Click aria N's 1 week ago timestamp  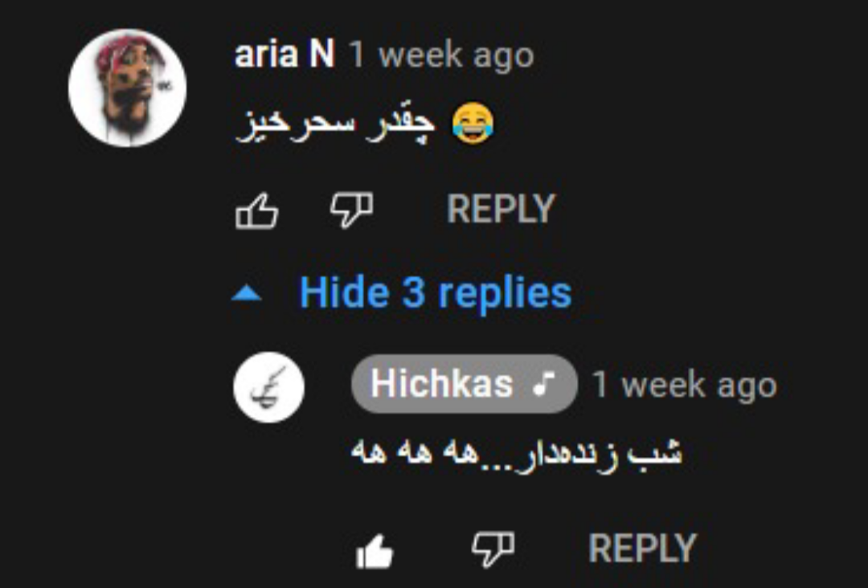click(441, 55)
